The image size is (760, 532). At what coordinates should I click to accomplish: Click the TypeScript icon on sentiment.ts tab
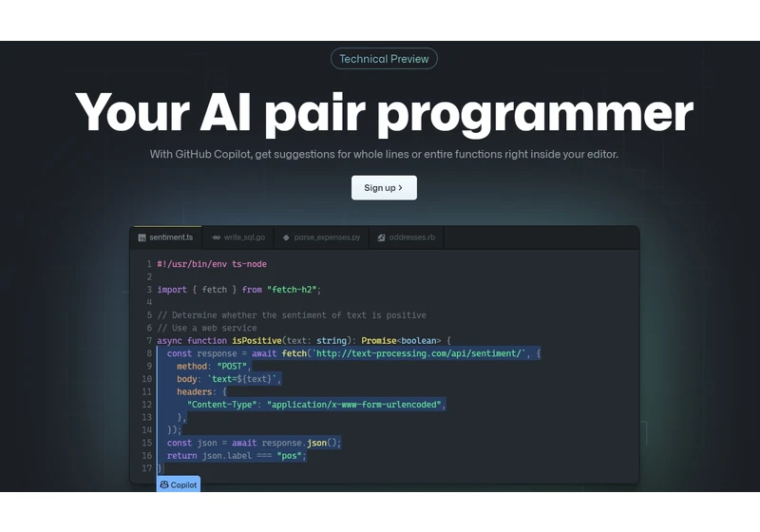point(142,237)
